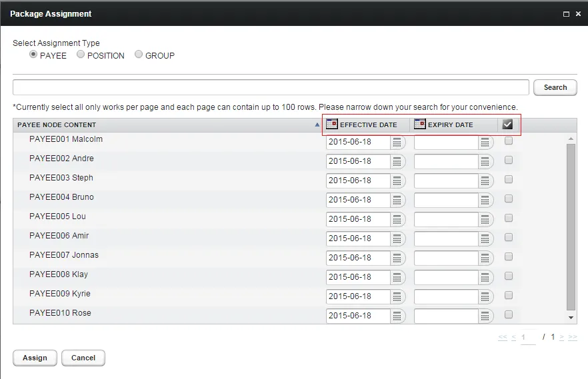Open effective date calendar for PAYEE007 Jonnas

pos(397,258)
